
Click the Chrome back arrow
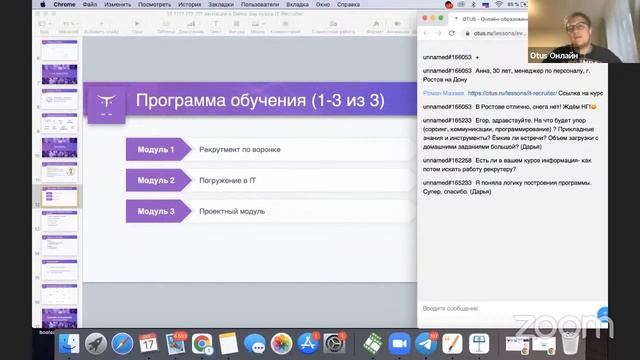coord(426,33)
